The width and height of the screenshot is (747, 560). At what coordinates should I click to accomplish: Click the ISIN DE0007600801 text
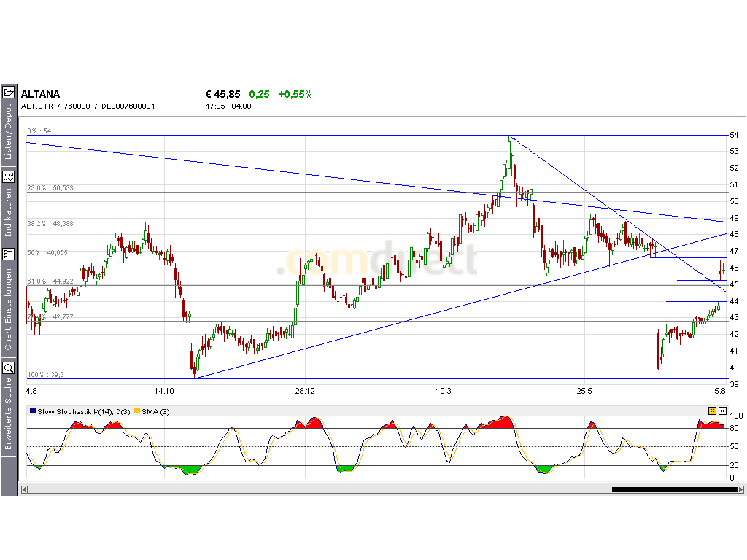click(128, 106)
